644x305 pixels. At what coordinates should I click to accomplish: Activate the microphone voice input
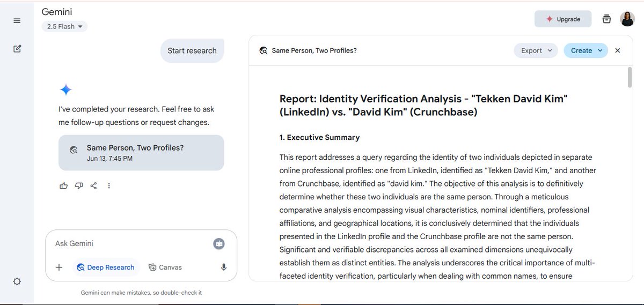223,267
